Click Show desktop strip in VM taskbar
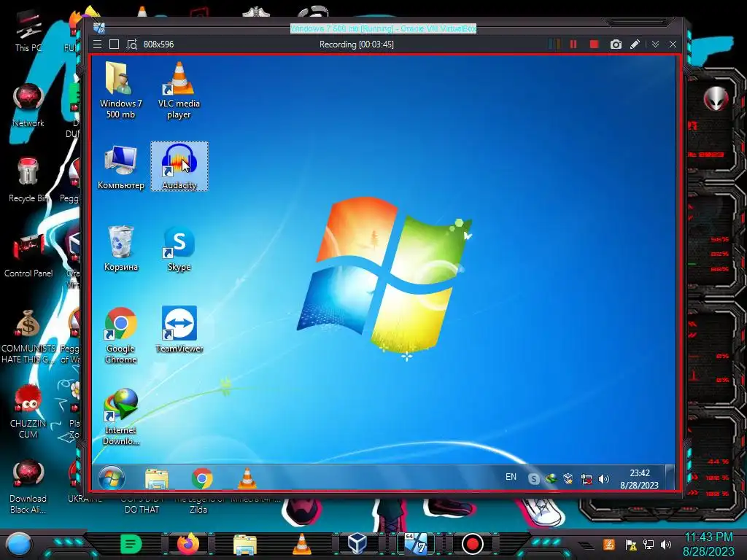This screenshot has width=747, height=560. [670, 477]
